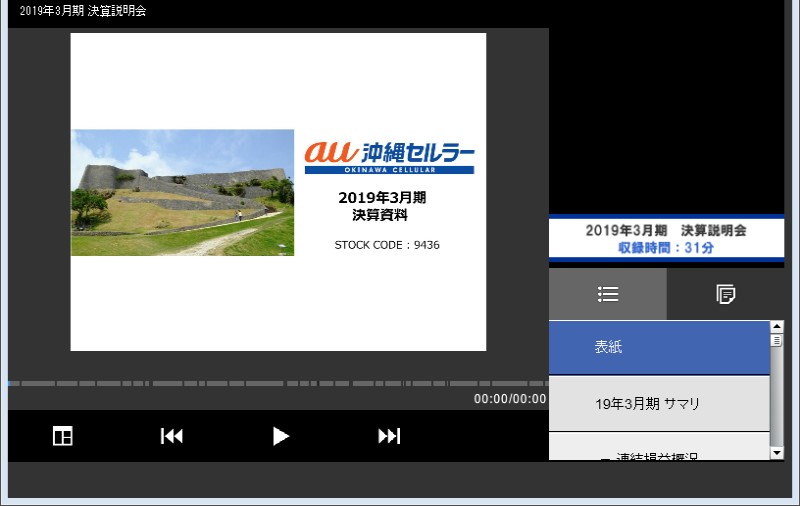
Task: Click the chapter list scroll-down arrow
Action: [777, 453]
